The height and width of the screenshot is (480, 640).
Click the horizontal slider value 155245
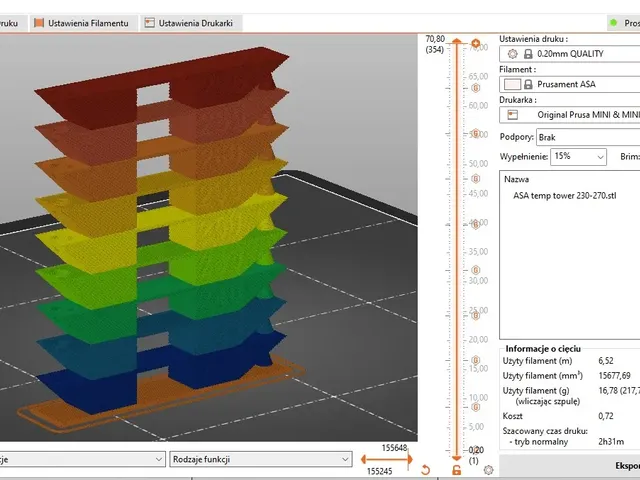(379, 471)
